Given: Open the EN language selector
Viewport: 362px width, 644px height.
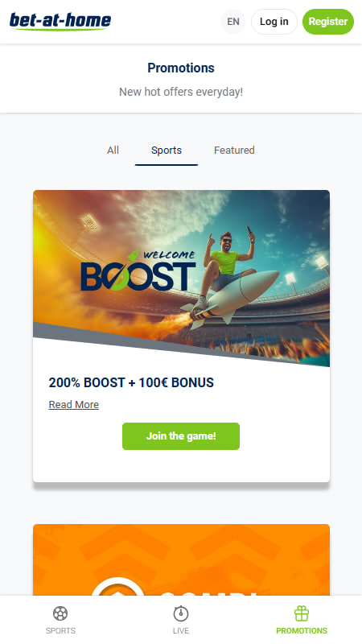Looking at the screenshot, I should 233,22.
